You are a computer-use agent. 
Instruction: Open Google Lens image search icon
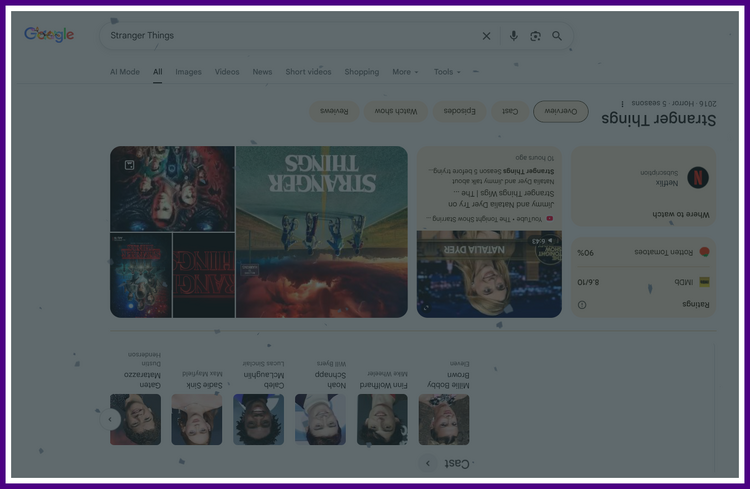coord(535,36)
